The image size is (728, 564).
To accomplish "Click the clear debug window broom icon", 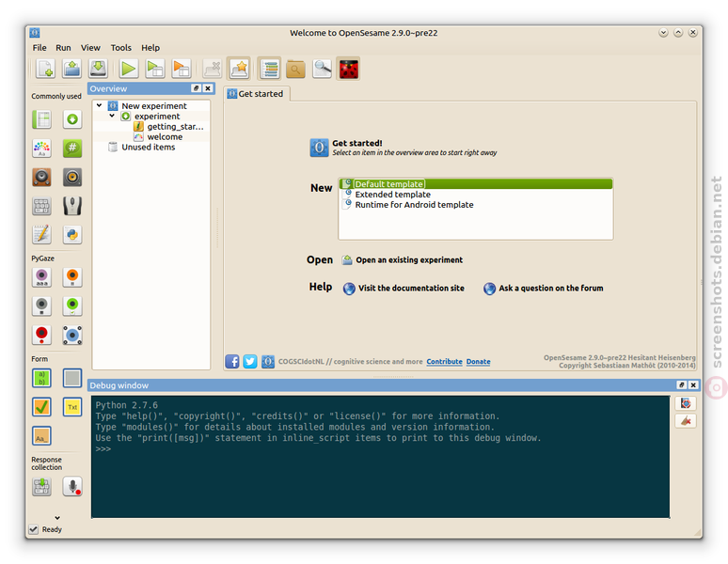I will [686, 421].
